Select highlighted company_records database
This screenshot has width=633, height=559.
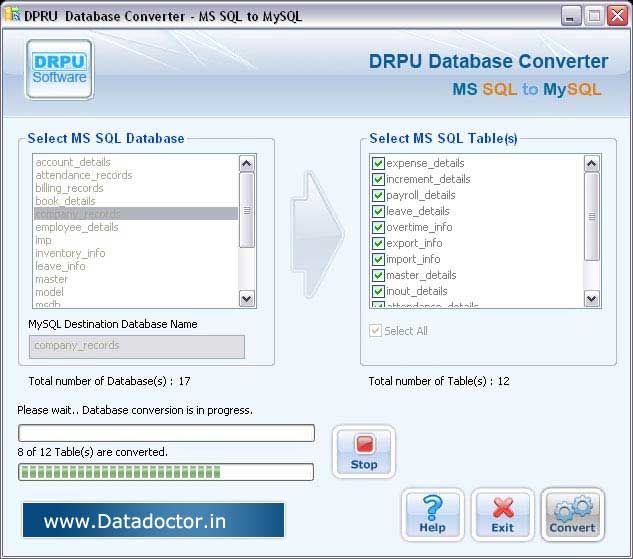pyautogui.click(x=136, y=214)
